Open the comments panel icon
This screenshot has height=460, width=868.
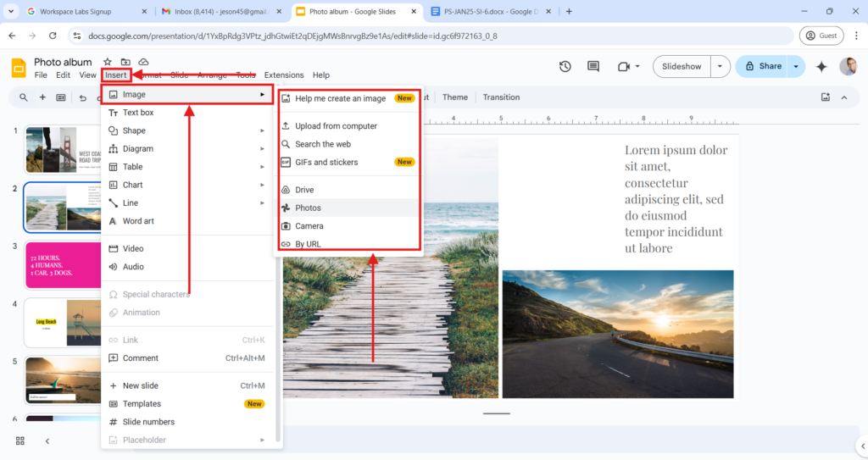(593, 66)
